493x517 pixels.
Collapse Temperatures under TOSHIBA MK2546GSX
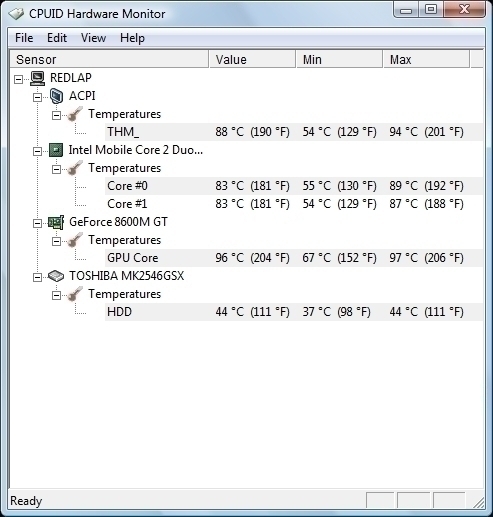(x=56, y=295)
